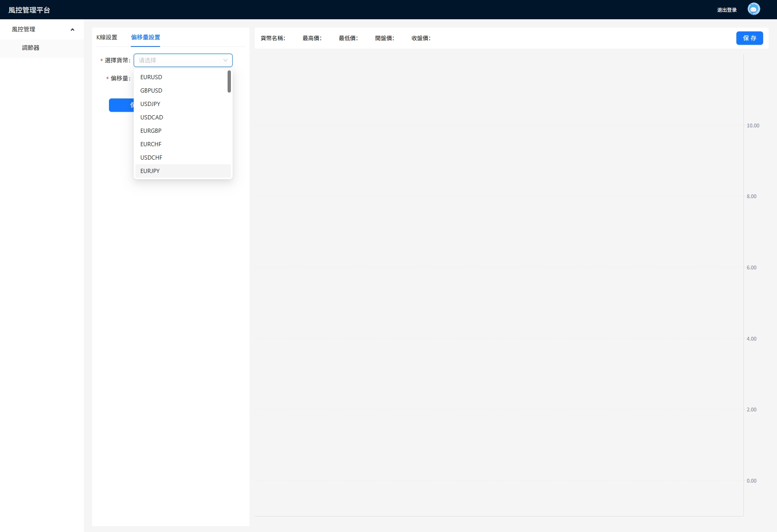Click the dropdown list scrollbar thumb
The height and width of the screenshot is (532, 777).
[229, 81]
